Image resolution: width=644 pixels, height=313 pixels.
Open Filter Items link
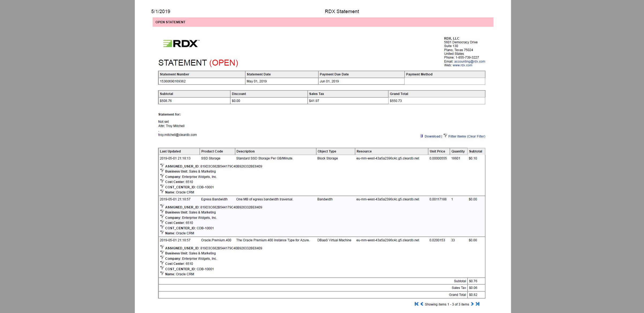pos(457,136)
